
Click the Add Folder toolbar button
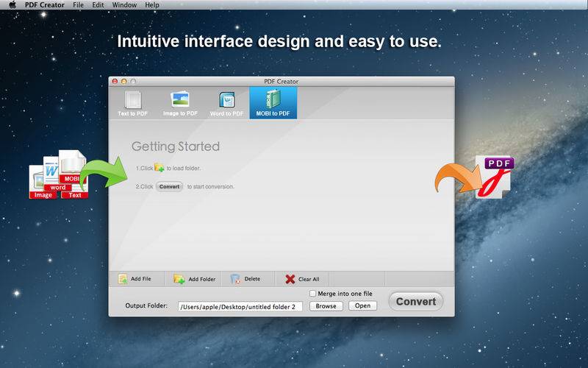[194, 279]
